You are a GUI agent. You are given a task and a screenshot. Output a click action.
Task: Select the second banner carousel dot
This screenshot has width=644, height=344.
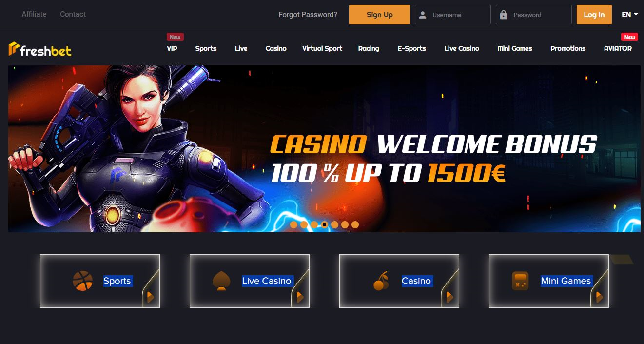click(x=304, y=225)
